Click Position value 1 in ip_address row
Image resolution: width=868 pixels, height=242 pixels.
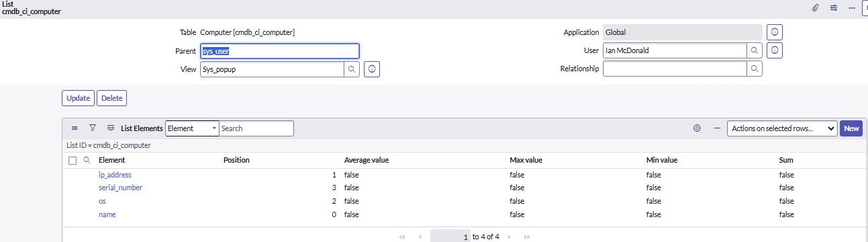(x=334, y=175)
